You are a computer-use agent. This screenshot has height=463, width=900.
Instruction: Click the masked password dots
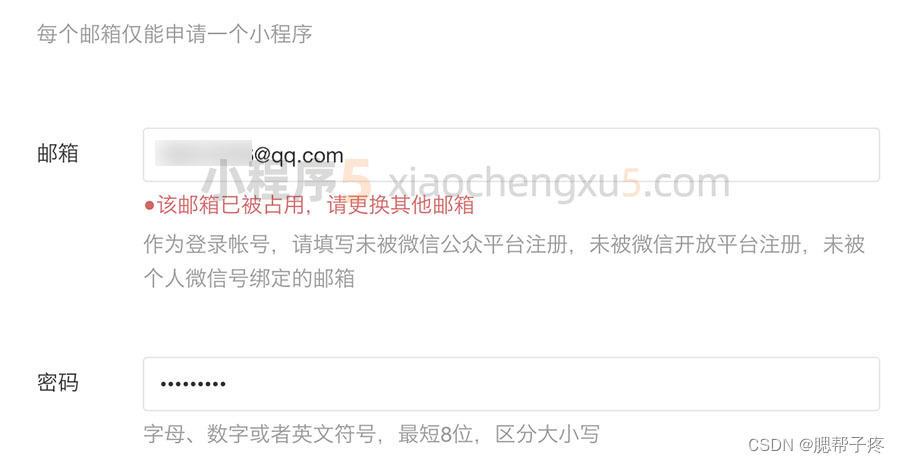click(x=193, y=384)
